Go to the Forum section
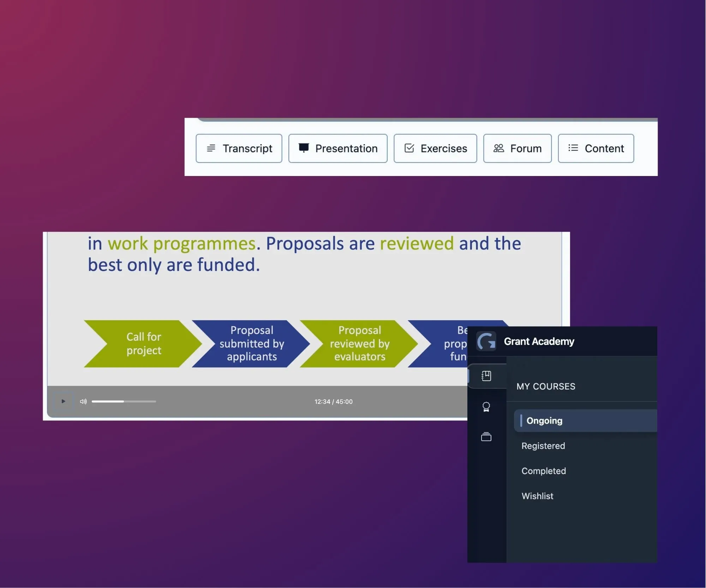The image size is (706, 588). coord(517,148)
